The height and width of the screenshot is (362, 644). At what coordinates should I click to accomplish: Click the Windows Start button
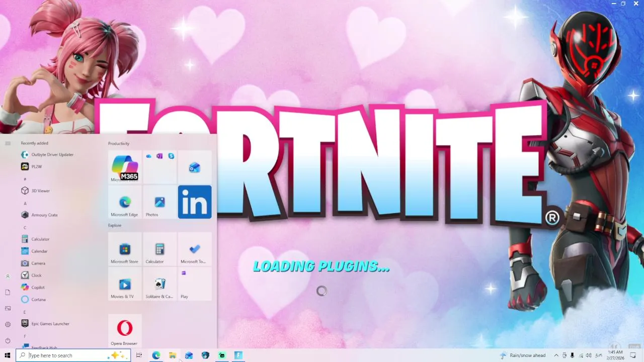coord(8,355)
